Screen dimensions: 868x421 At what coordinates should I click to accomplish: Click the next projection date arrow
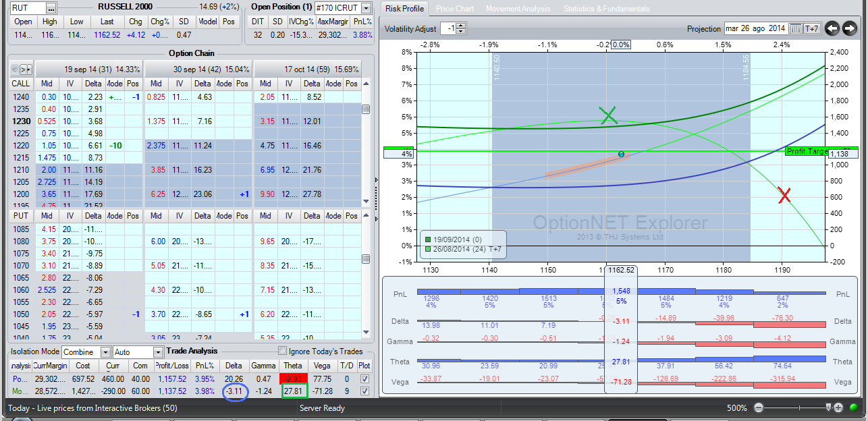(849, 28)
